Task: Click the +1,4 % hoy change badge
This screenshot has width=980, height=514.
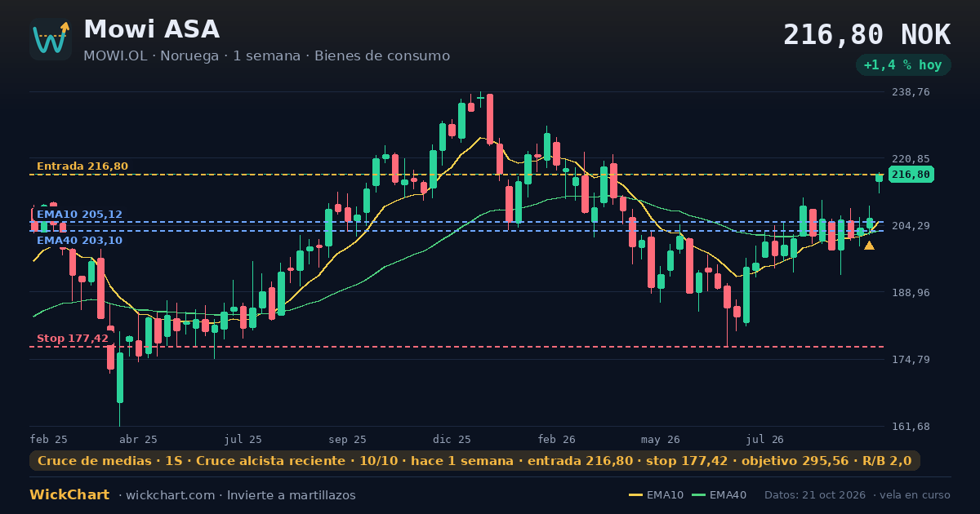Action: tap(903, 65)
